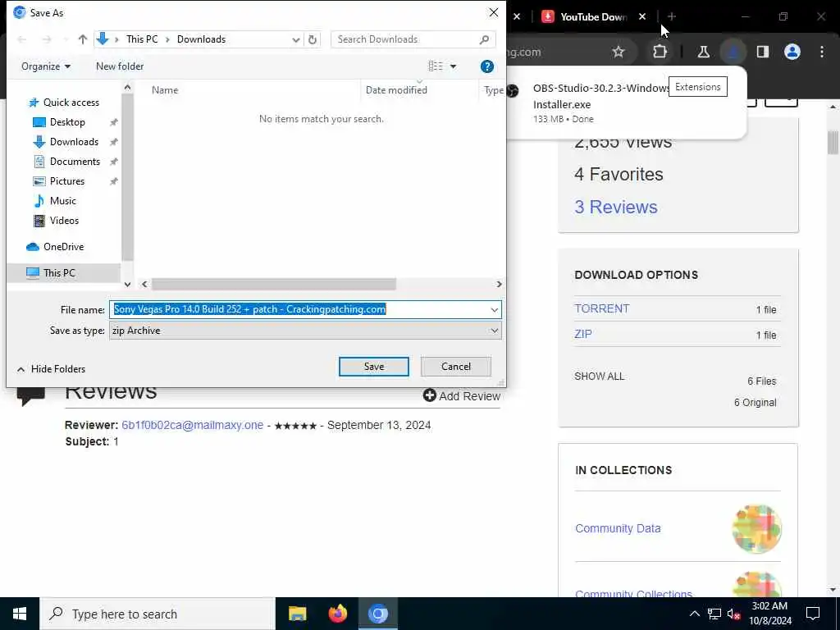This screenshot has height=630, width=840.
Task: Expand the view options dropdown arrow
Action: click(x=453, y=66)
